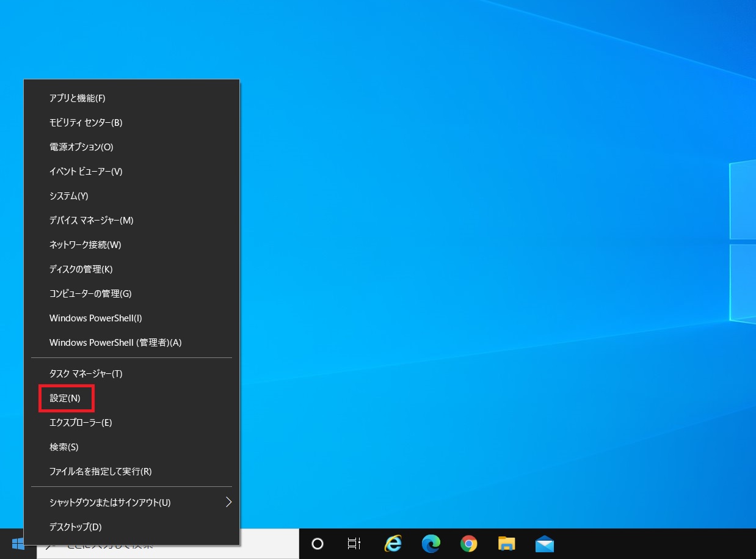
Task: Activate Cortana on the taskbar
Action: [317, 544]
